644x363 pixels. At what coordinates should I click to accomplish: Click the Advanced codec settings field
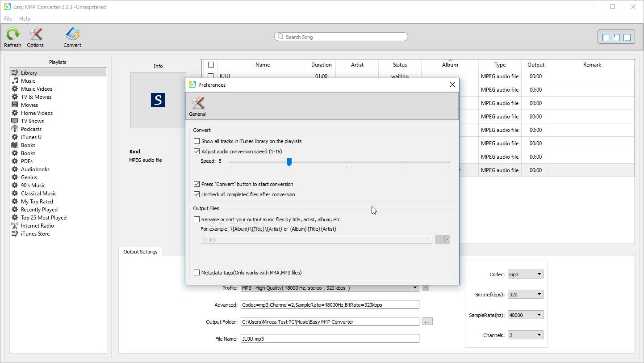330,305
